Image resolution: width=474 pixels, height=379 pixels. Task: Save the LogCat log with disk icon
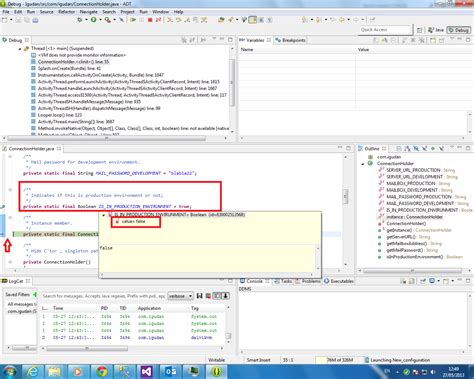point(199,296)
